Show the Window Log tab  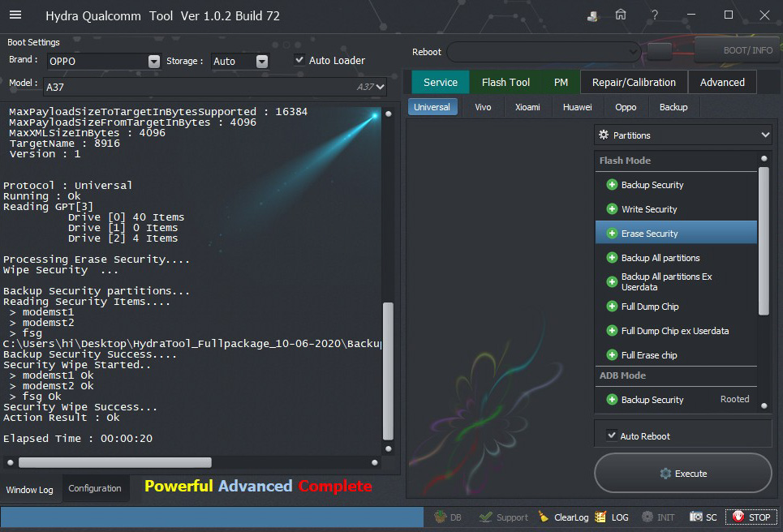(x=29, y=490)
